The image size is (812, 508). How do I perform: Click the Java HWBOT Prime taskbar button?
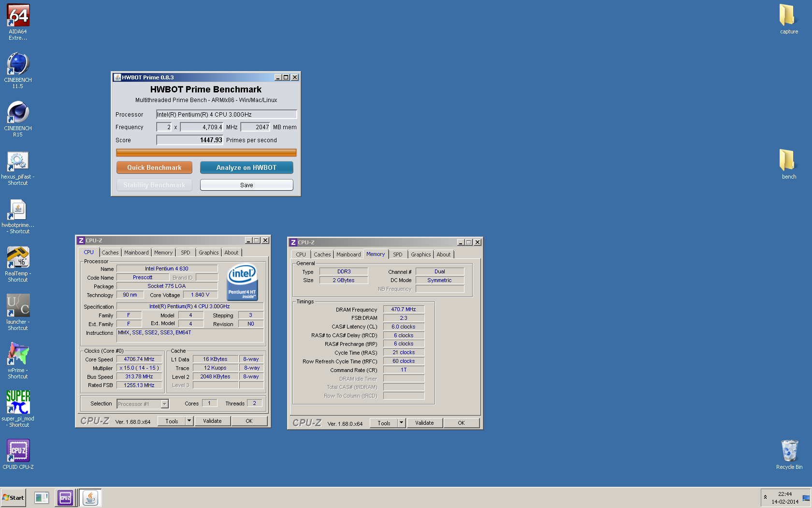coord(90,498)
